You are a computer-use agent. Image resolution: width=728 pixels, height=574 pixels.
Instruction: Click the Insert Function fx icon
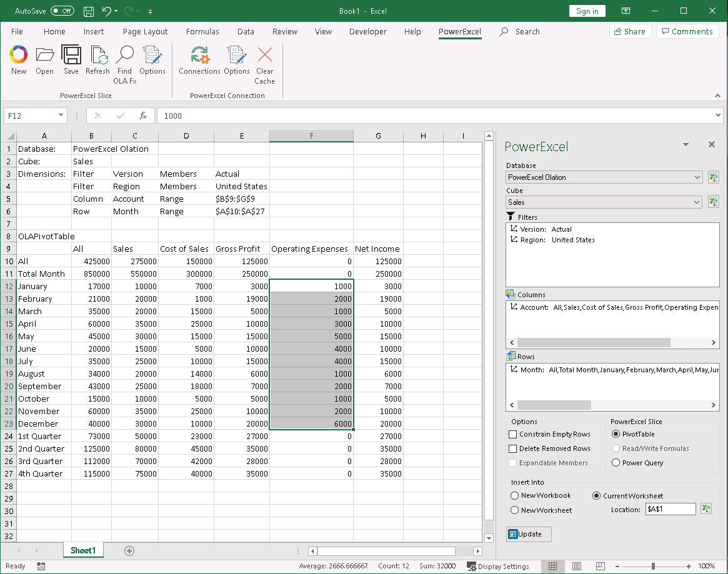point(143,116)
